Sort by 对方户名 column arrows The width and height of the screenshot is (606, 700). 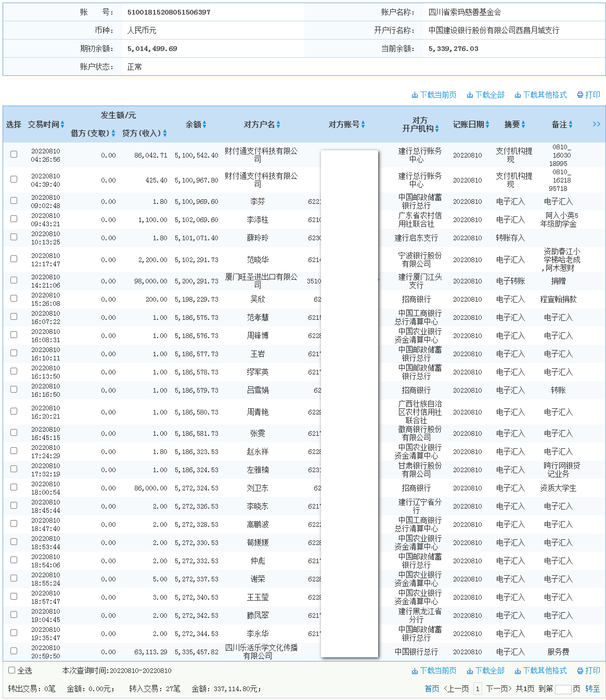[278, 124]
